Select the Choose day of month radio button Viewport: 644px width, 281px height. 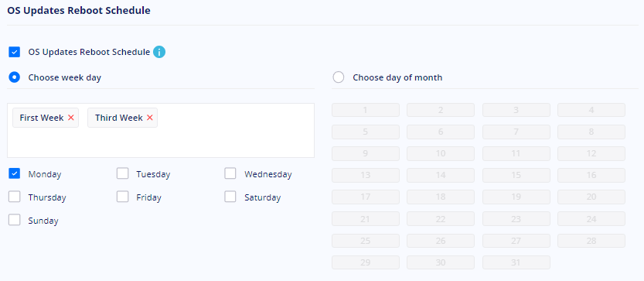click(339, 77)
